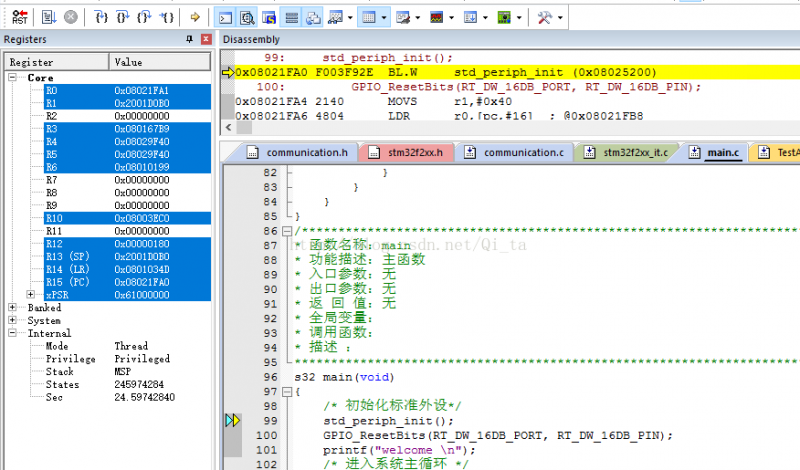This screenshot has height=470, width=800.
Task: Pin the Registers panel with pushpin
Action: pyautogui.click(x=190, y=39)
